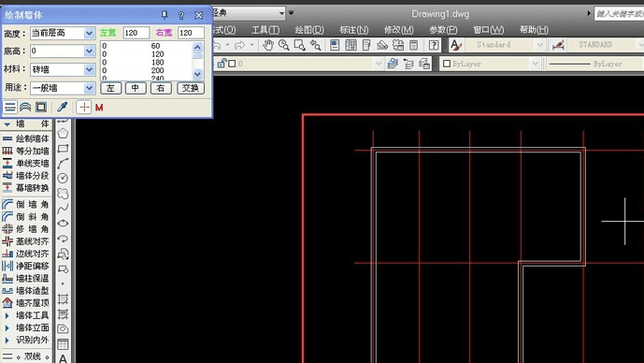The image size is (644, 363).
Task: Open the help question-mark toolbar icon
Action: click(x=434, y=45)
